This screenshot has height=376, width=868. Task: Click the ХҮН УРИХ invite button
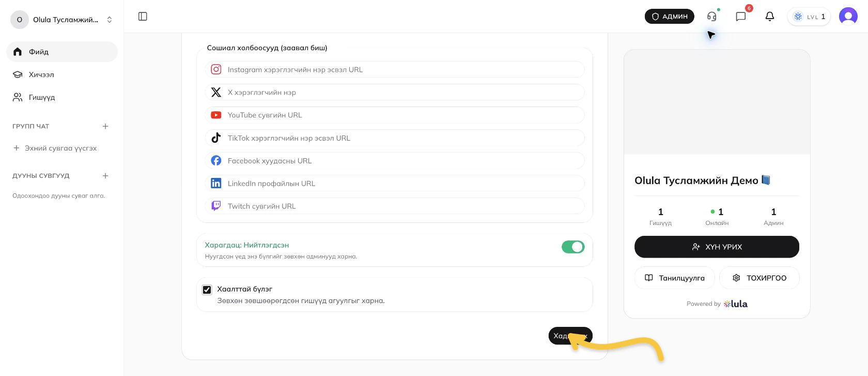[x=717, y=247]
